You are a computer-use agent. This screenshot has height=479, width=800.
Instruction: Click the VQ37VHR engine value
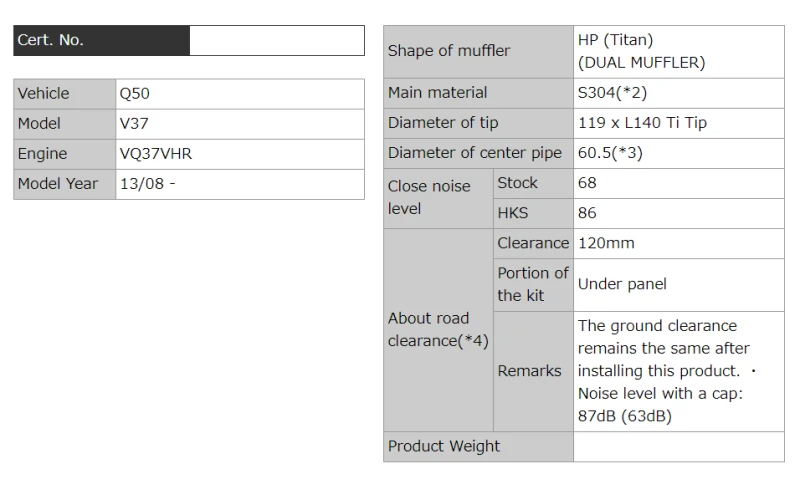pos(239,154)
